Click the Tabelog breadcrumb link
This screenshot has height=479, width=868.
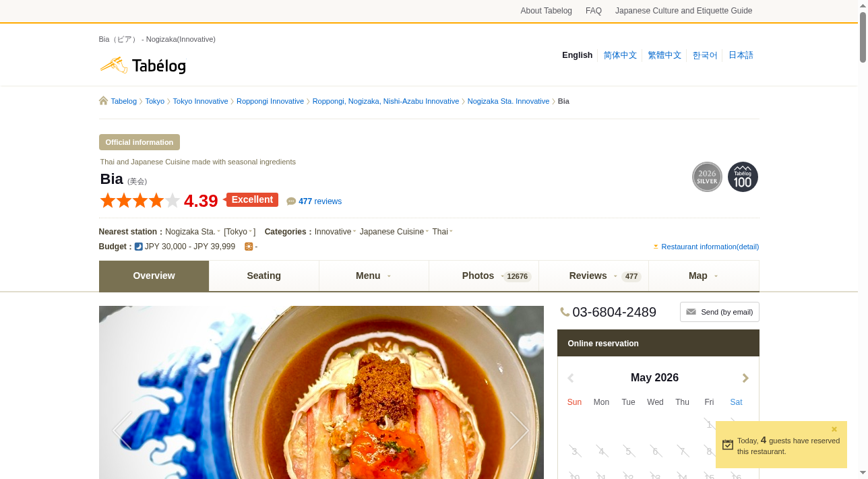[x=124, y=101]
